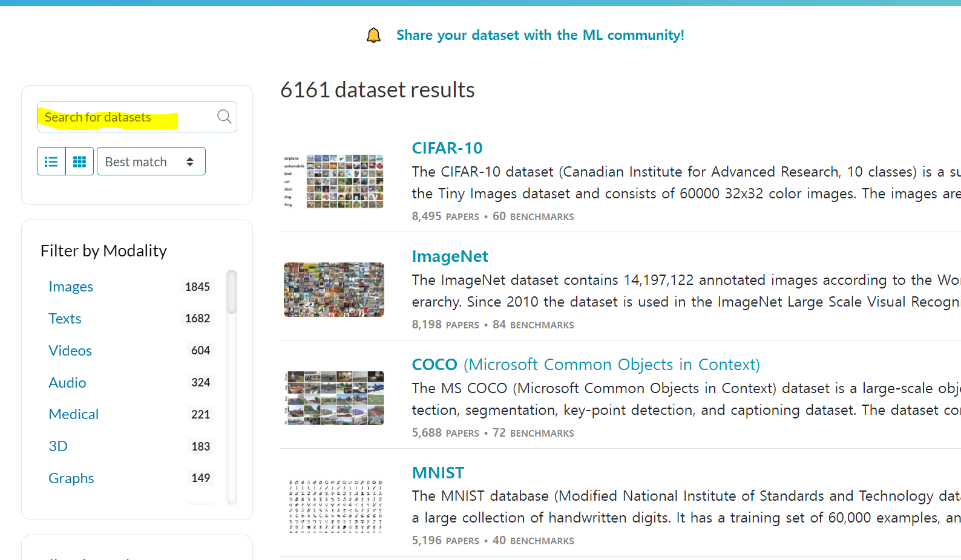Filter by Images modality

pyautogui.click(x=71, y=287)
